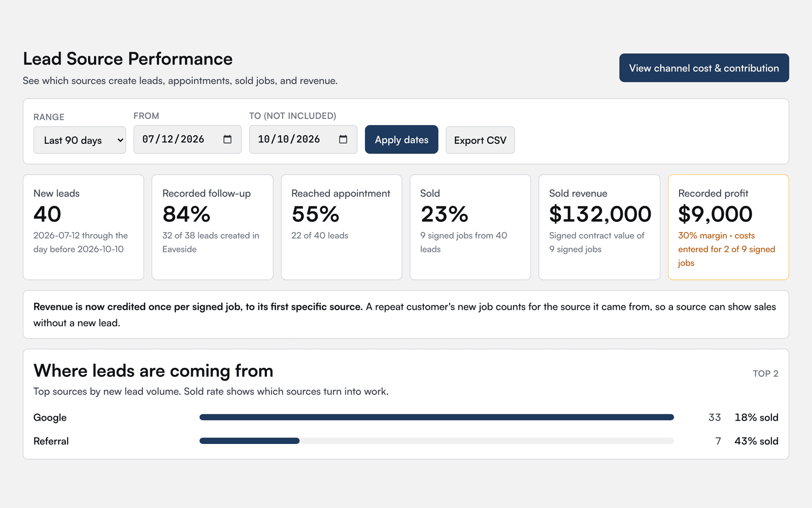Click the New leads card

pyautogui.click(x=83, y=227)
